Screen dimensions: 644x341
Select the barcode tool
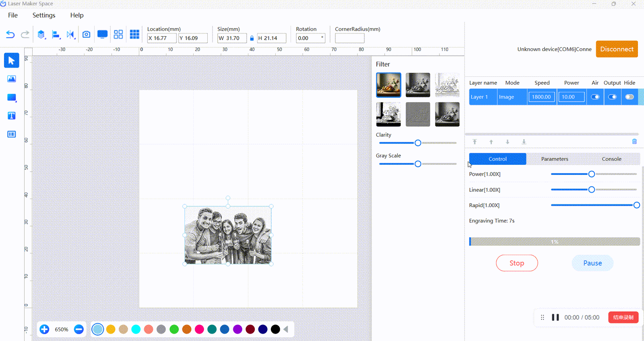11,134
